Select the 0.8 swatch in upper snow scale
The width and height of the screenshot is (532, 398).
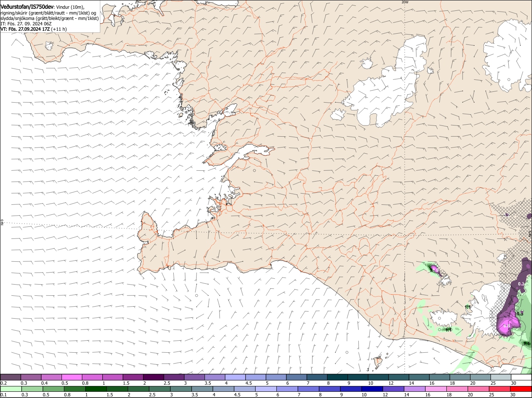(92, 377)
